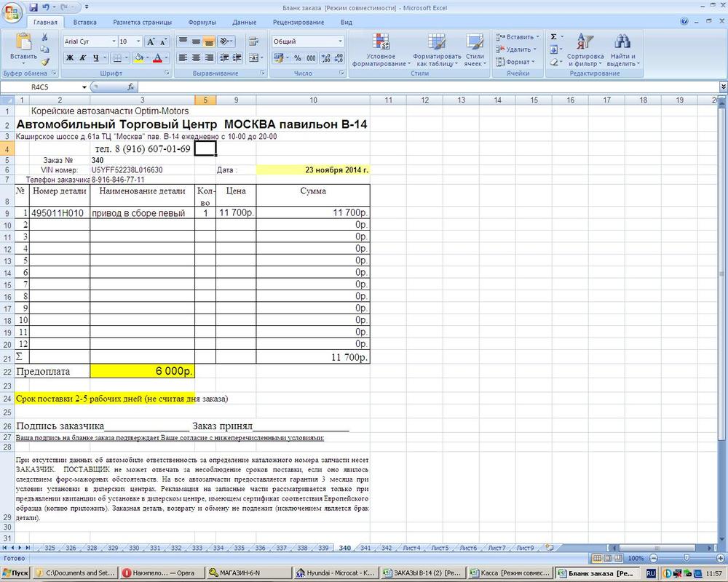
Task: Switch to the Разметка страницы tab
Action: [x=142, y=23]
